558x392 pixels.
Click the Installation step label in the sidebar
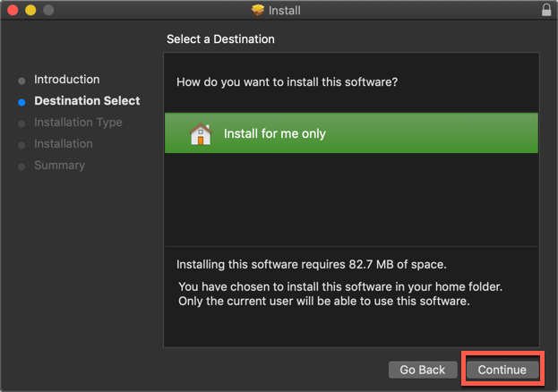63,144
